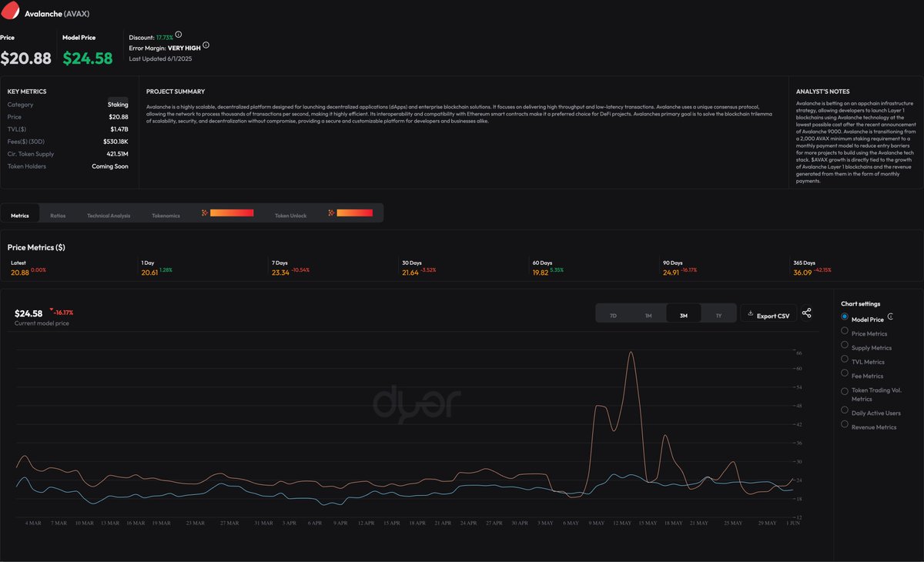The image size is (924, 562).
Task: Click the 12 MAY date axis label
Action: click(621, 524)
